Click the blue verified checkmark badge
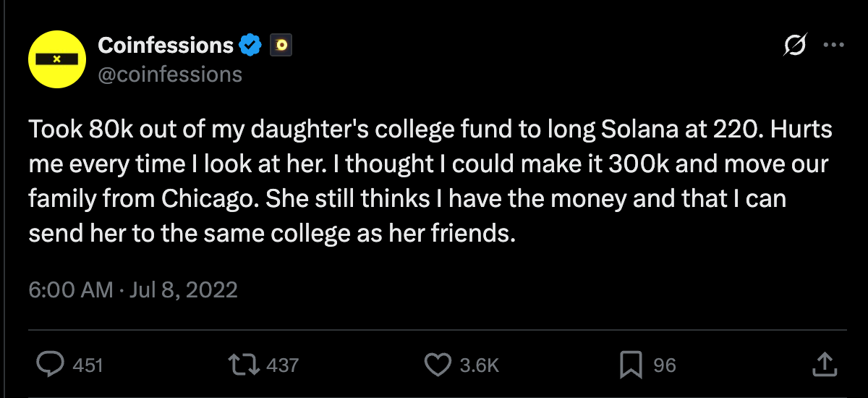This screenshot has height=398, width=868. pos(250,46)
